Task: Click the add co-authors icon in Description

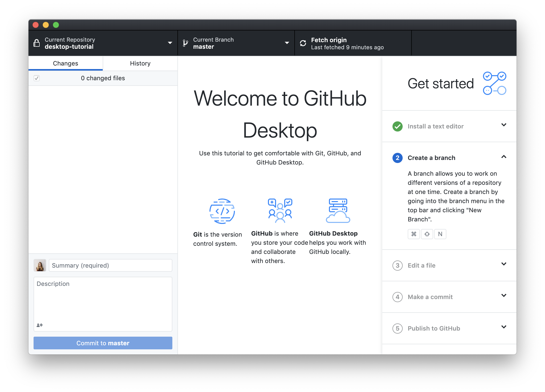Action: 40,325
